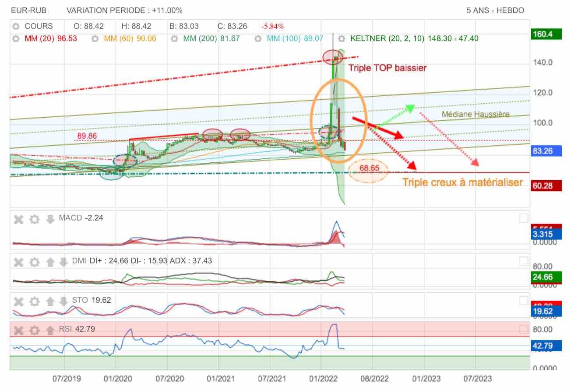Click the 5 ANS - HEBDO label
This screenshot has width=571, height=392.
pyautogui.click(x=495, y=10)
